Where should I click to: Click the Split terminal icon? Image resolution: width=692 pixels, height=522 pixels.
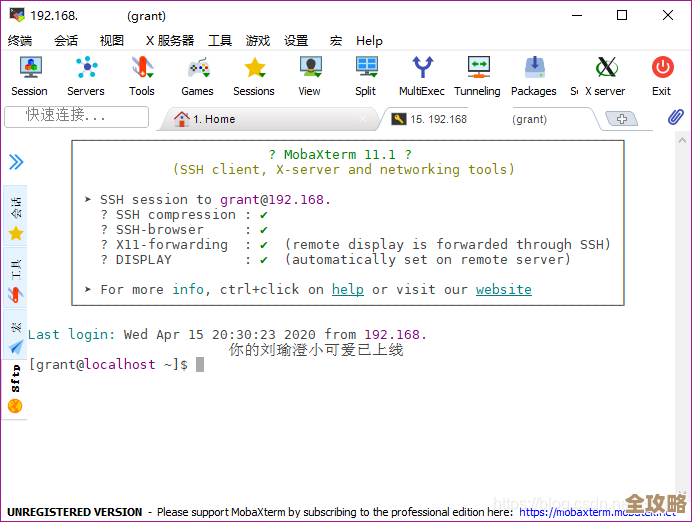(x=366, y=76)
